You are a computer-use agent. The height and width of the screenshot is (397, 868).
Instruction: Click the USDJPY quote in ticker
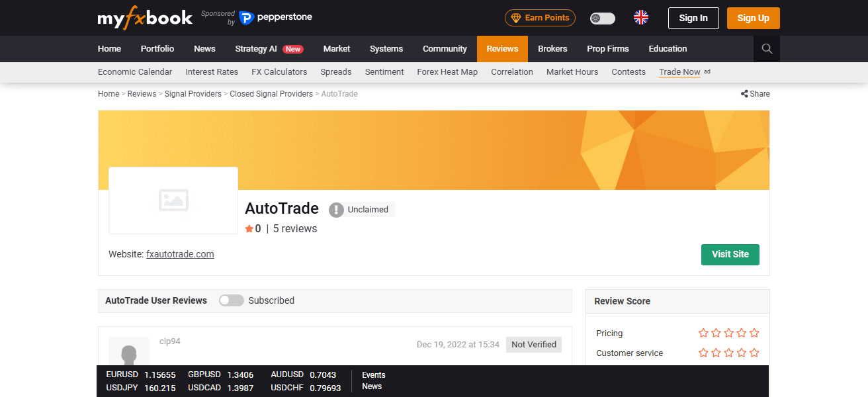[x=141, y=388]
